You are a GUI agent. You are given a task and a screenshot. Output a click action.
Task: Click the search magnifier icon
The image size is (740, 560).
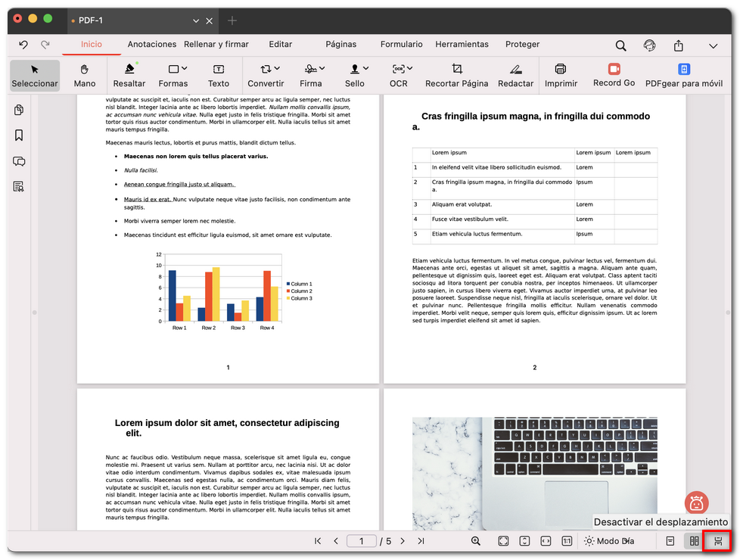pos(620,45)
